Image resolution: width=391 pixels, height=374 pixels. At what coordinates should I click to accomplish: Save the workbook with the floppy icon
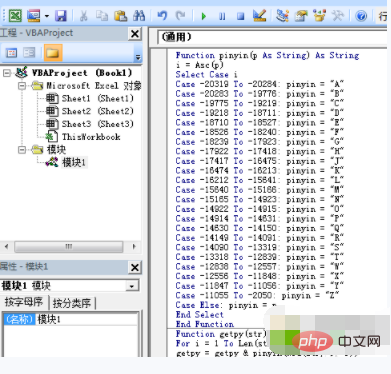tap(60, 16)
